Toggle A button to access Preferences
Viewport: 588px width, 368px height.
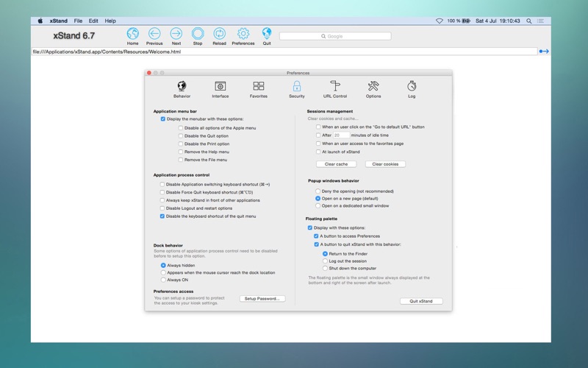pyautogui.click(x=316, y=236)
